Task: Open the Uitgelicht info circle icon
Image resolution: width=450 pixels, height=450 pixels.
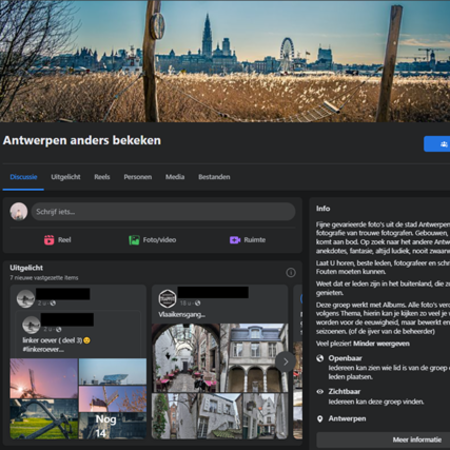Action: tap(291, 273)
